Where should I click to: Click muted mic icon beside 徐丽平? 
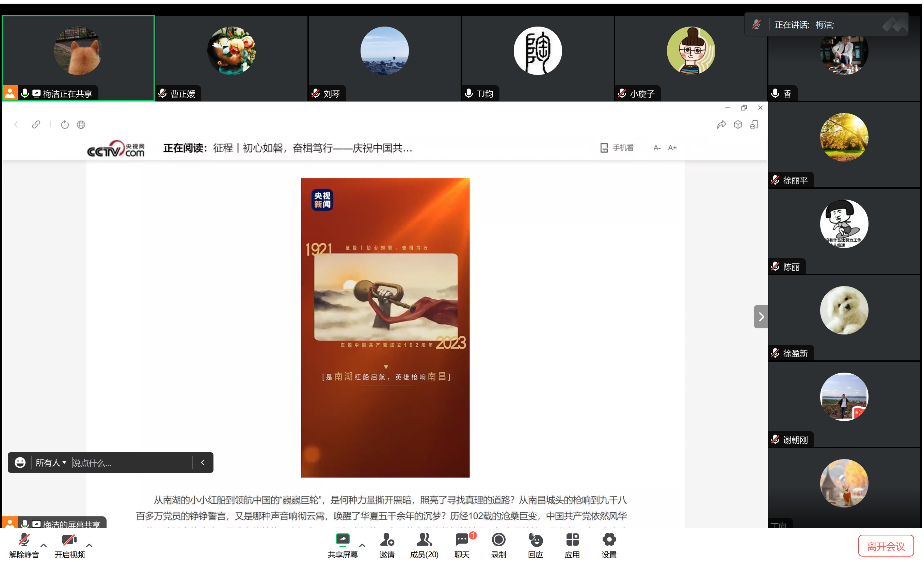pos(775,180)
